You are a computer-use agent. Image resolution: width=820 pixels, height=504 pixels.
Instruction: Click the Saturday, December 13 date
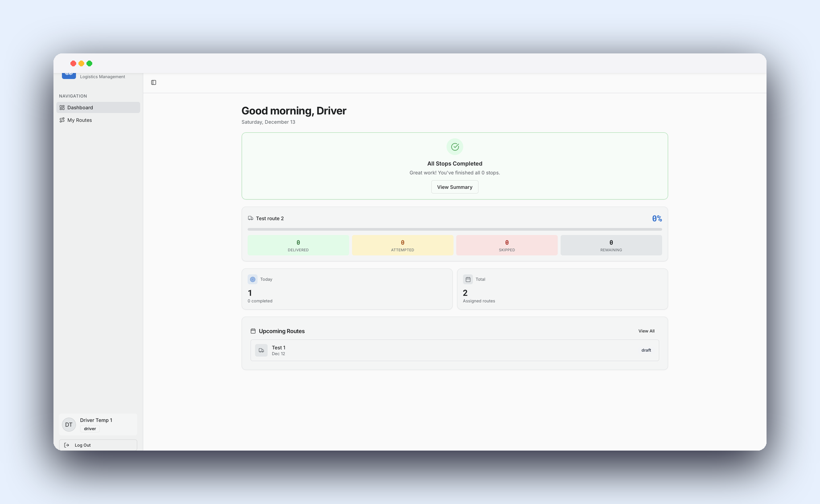click(268, 122)
